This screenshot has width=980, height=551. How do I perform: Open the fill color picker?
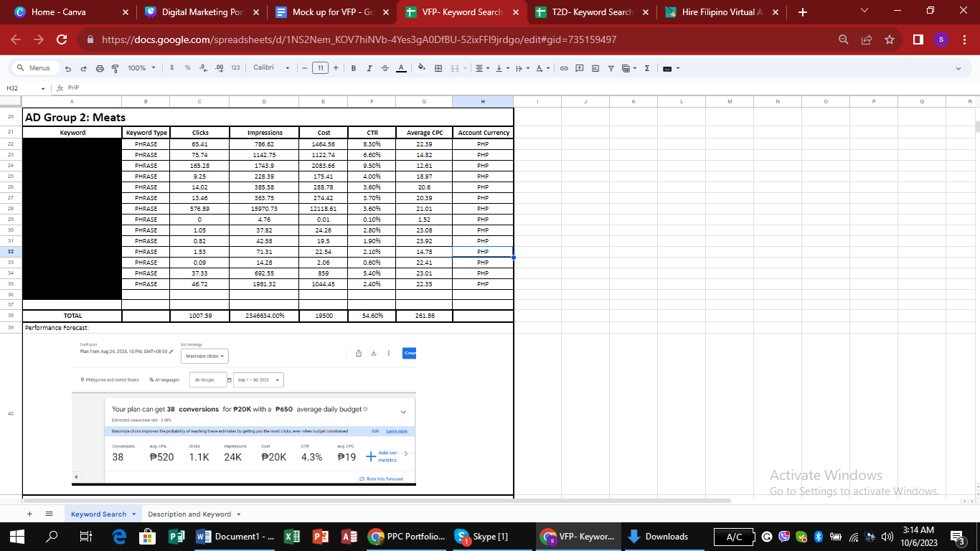(x=422, y=68)
